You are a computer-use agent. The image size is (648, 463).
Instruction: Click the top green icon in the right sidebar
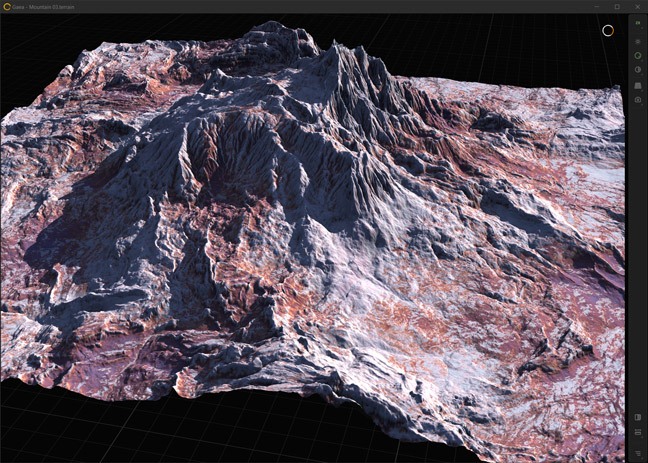click(x=638, y=23)
